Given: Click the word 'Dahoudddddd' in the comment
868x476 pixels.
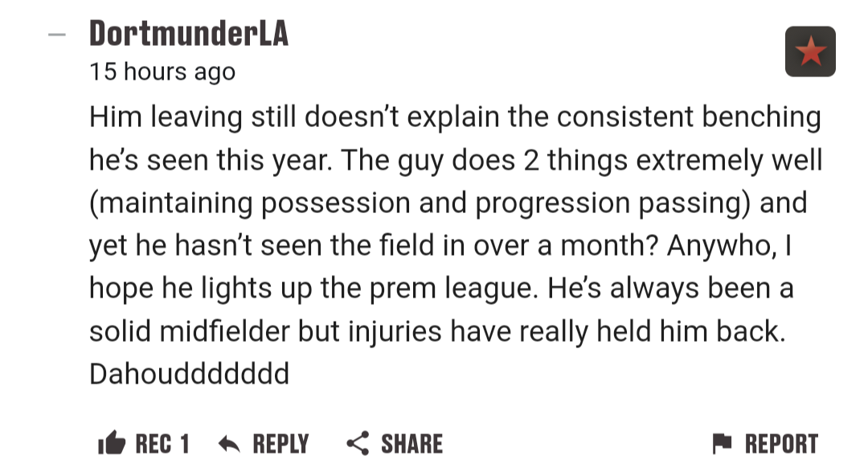Looking at the screenshot, I should pos(190,374).
